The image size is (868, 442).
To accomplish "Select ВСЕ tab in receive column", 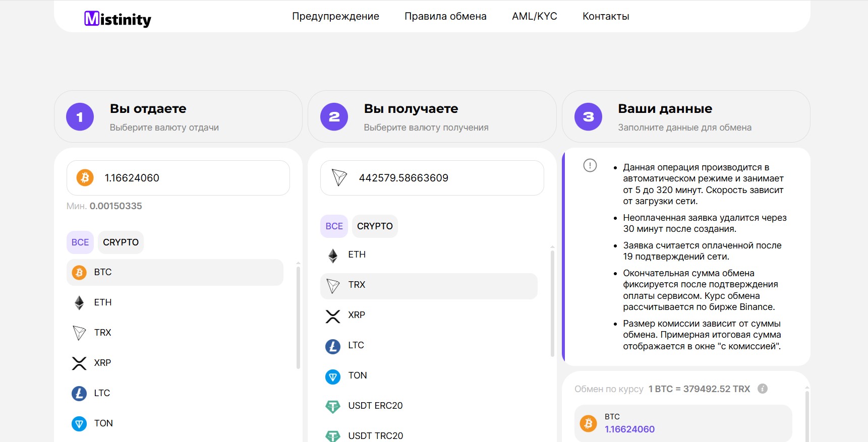I will click(x=334, y=226).
